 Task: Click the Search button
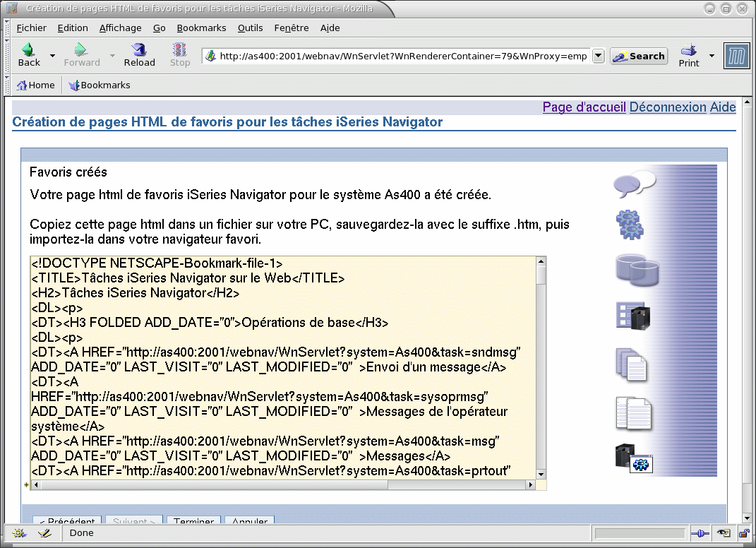click(x=639, y=56)
